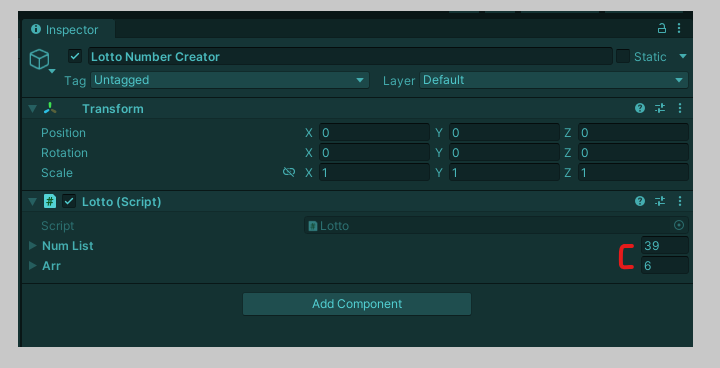Click the Arr label
720x368 pixels.
point(51,266)
